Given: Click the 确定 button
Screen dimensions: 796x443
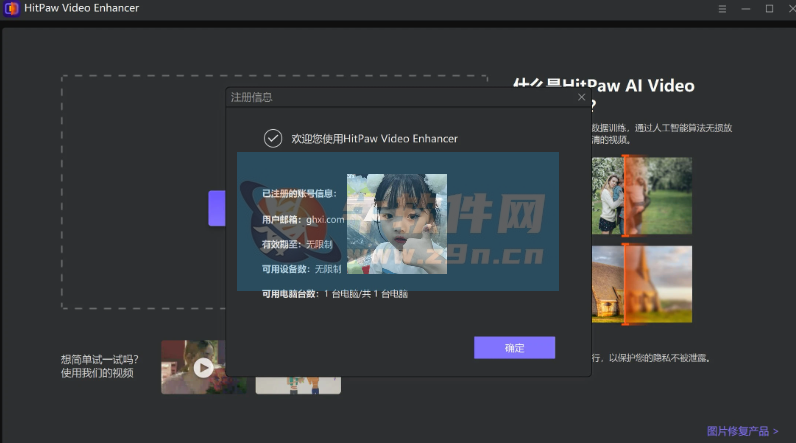Looking at the screenshot, I should click(x=514, y=348).
